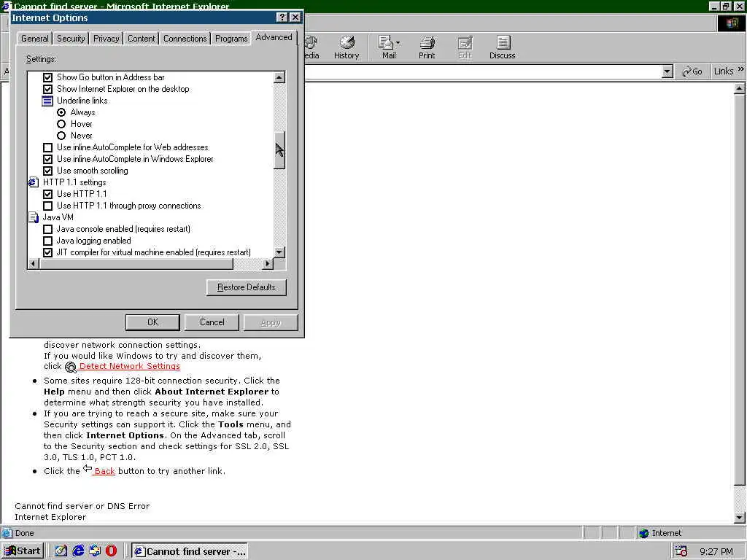Image resolution: width=747 pixels, height=560 pixels.
Task: Click OK in Internet Options
Action: point(152,322)
